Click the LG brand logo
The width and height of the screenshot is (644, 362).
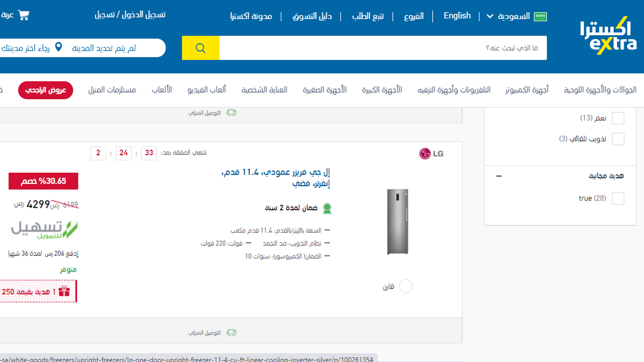(432, 153)
